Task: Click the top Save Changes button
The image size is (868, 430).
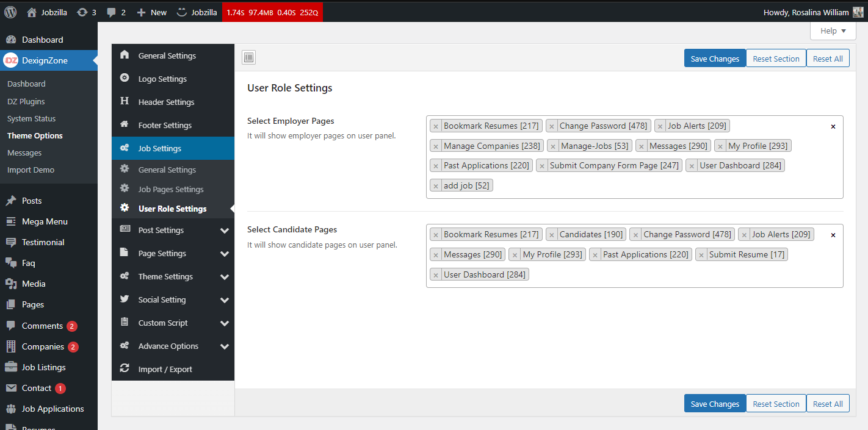Action: tap(714, 59)
